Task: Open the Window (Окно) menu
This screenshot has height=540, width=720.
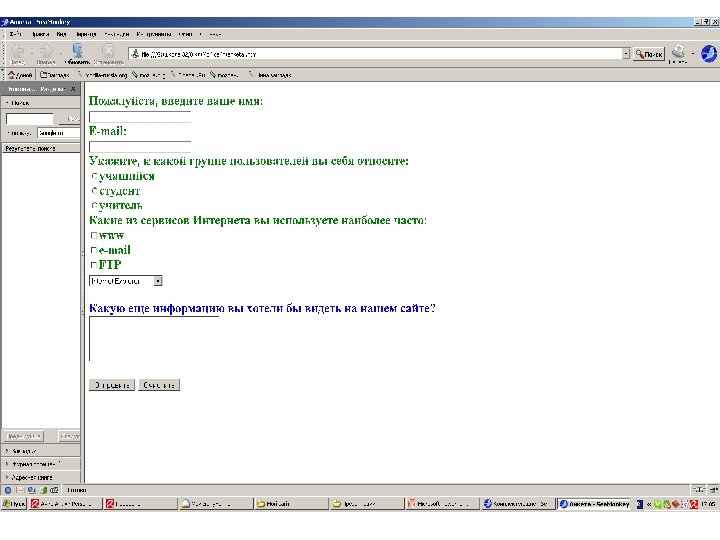Action: click(185, 34)
